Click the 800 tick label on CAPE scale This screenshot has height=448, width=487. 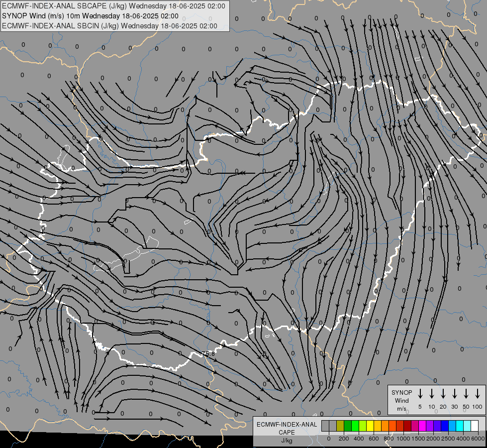(389, 439)
